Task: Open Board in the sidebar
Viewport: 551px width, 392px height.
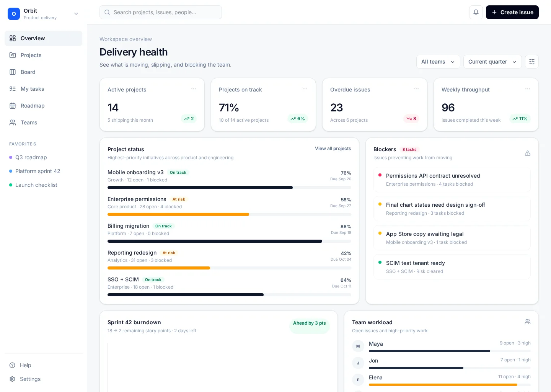Action: (x=43, y=72)
